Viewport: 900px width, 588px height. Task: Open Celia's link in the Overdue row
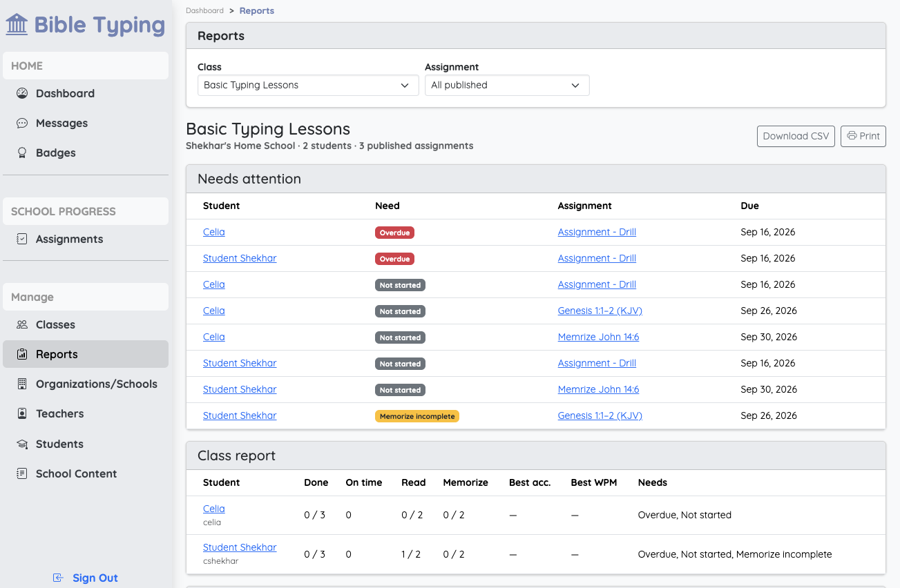point(214,232)
